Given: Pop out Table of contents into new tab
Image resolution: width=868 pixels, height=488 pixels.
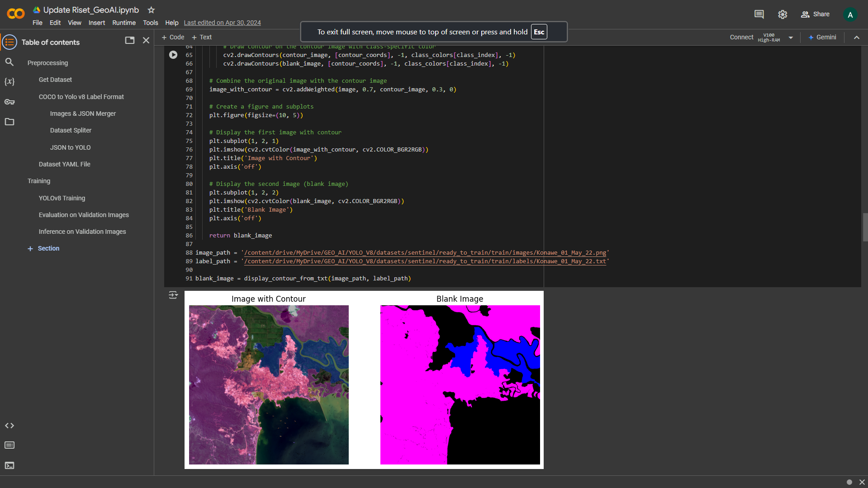Looking at the screenshot, I should pos(130,40).
